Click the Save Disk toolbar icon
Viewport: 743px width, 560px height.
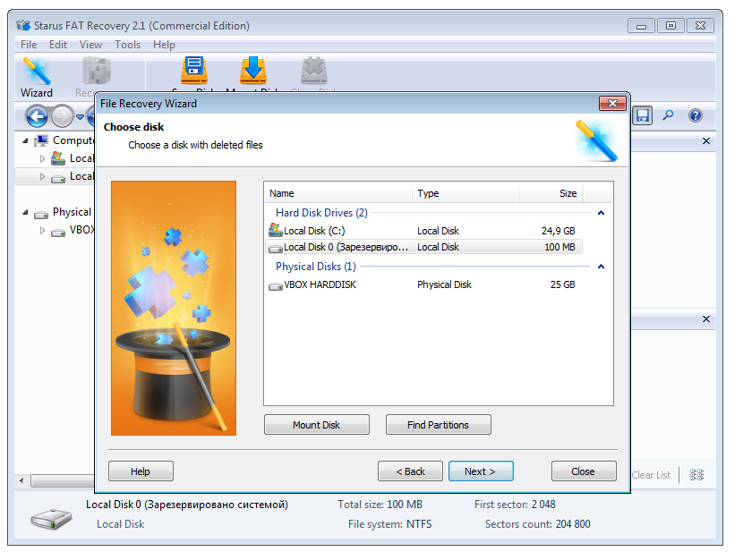(x=194, y=72)
